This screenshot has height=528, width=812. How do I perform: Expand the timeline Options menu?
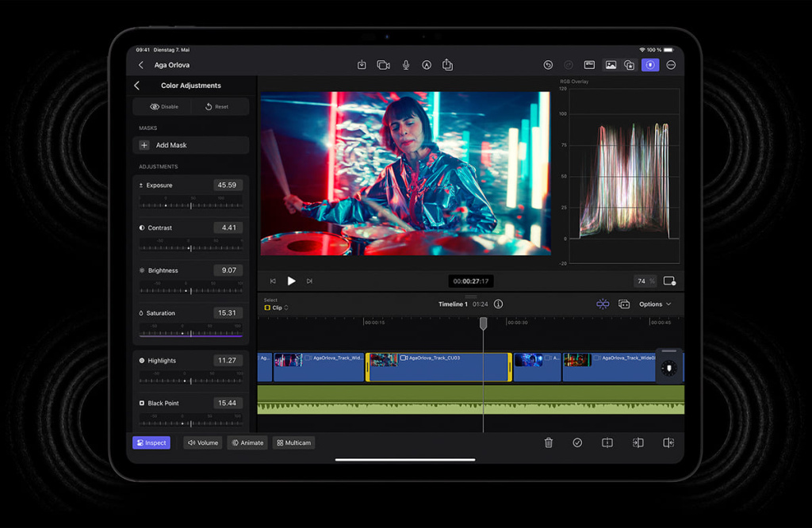[x=655, y=304]
